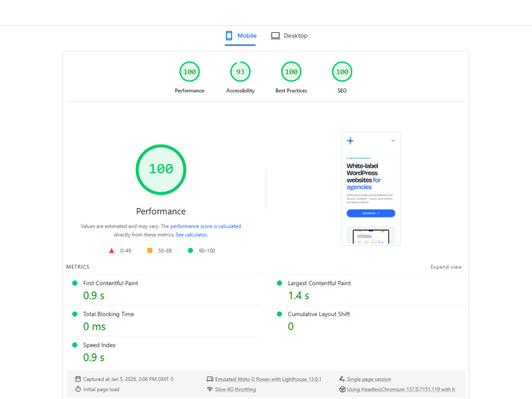Open the 'Slow 4G throttling' details
The width and height of the screenshot is (532, 399).
[x=236, y=389]
